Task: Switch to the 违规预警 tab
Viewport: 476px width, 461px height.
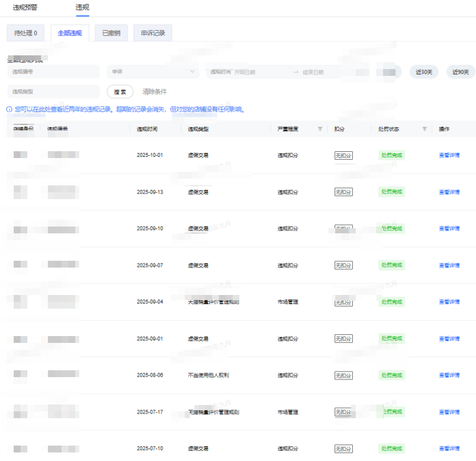Action: pos(25,7)
